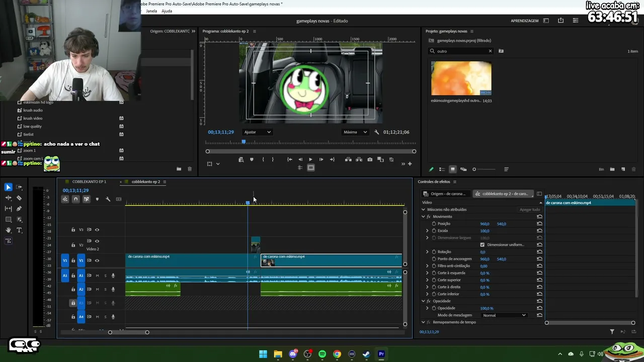The width and height of the screenshot is (644, 362).
Task: Click the Program monitor zoom scroll bar
Action: pyautogui.click(x=311, y=151)
